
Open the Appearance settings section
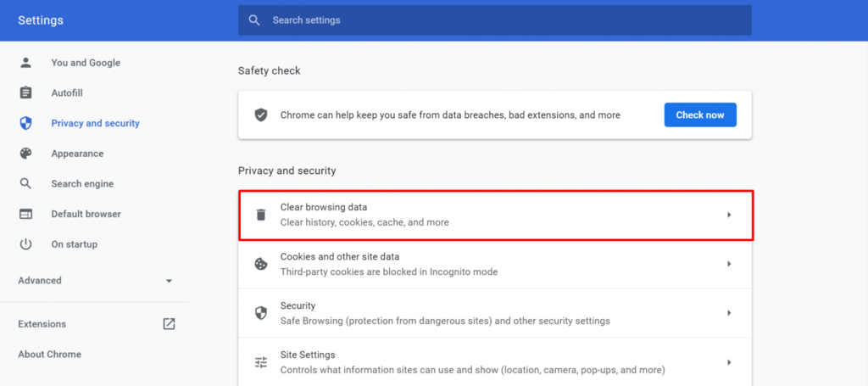click(x=77, y=154)
